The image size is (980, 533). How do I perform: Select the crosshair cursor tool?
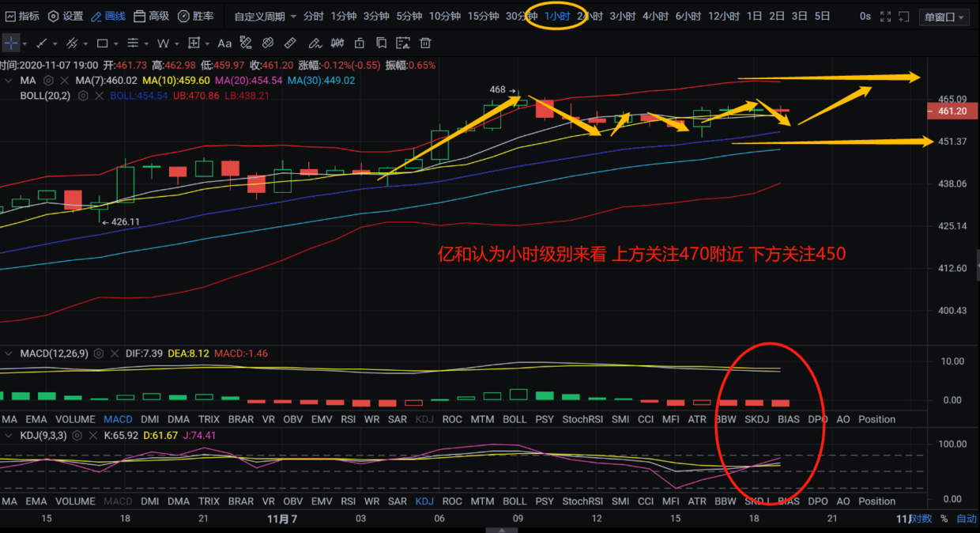click(x=11, y=43)
